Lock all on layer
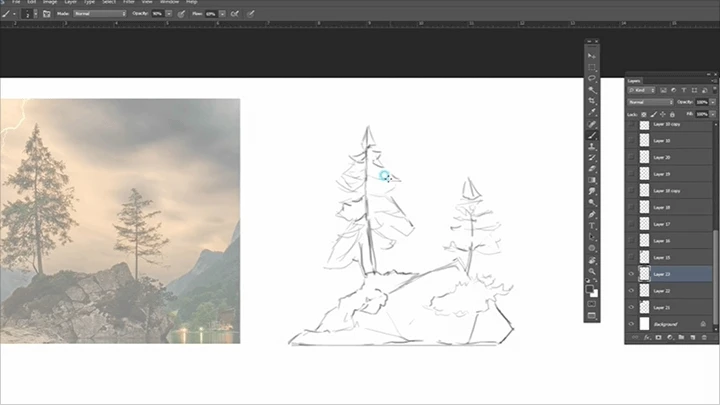This screenshot has height=405, width=720. tap(672, 114)
